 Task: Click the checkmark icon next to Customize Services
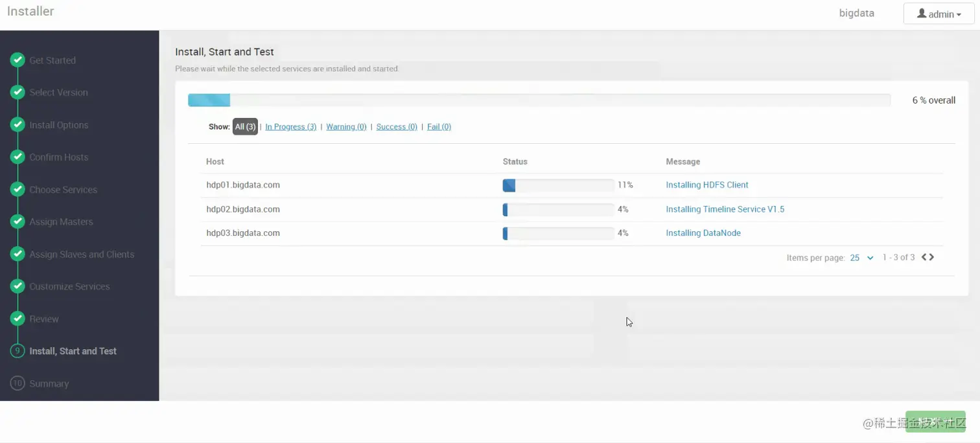(17, 286)
